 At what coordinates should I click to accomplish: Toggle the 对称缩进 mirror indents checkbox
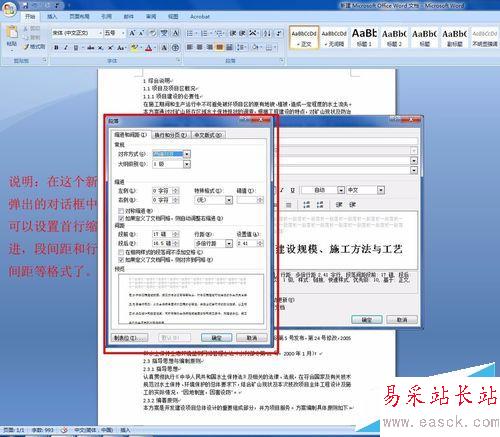[121, 211]
